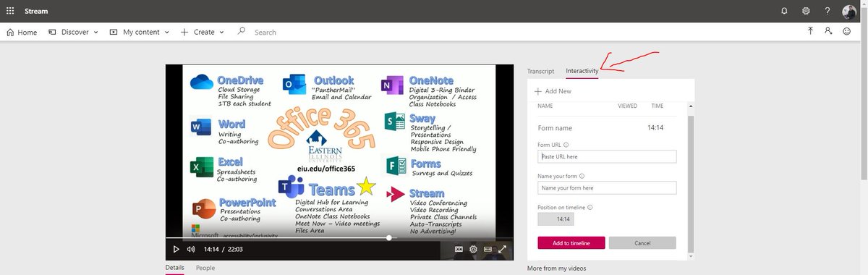Expand the My content menu
The image size is (868, 275).
pos(139,32)
